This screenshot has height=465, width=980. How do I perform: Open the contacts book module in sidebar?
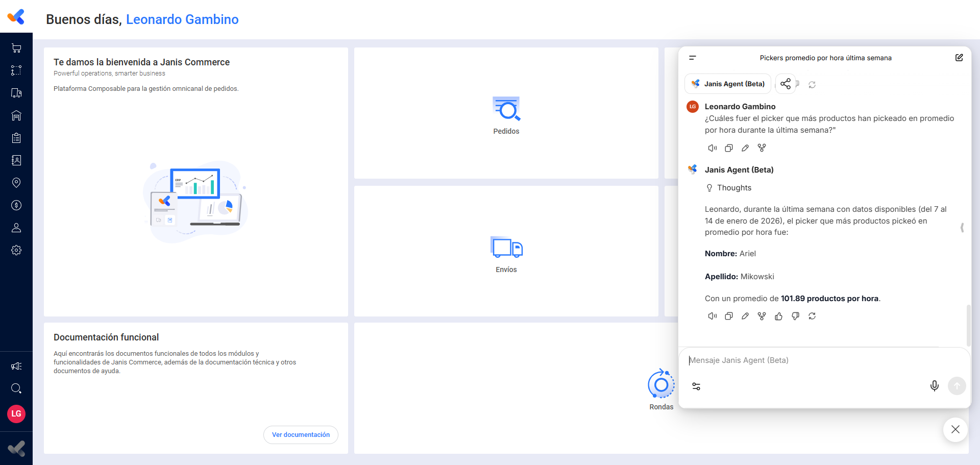(16, 160)
